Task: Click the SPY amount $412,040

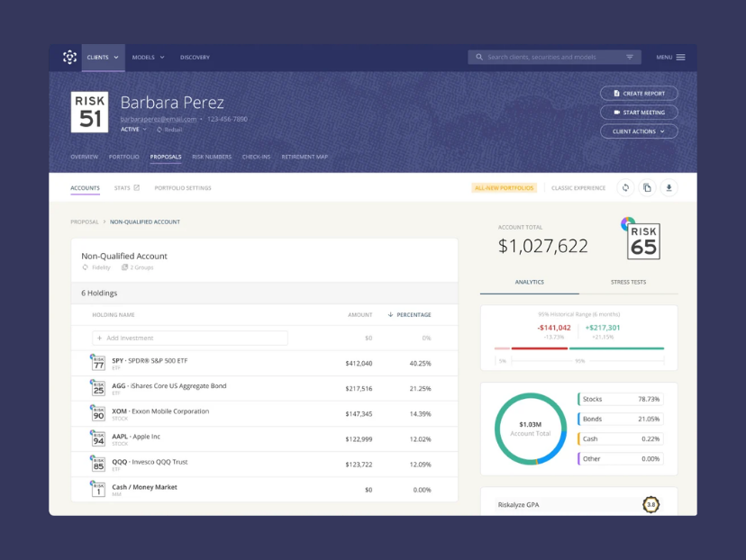Action: tap(359, 363)
